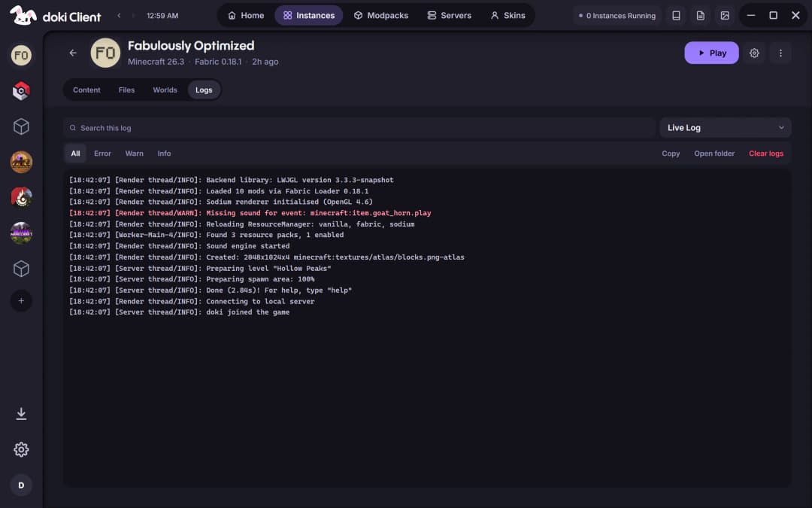
Task: Click the Fabulously Optimized title text
Action: click(191, 46)
